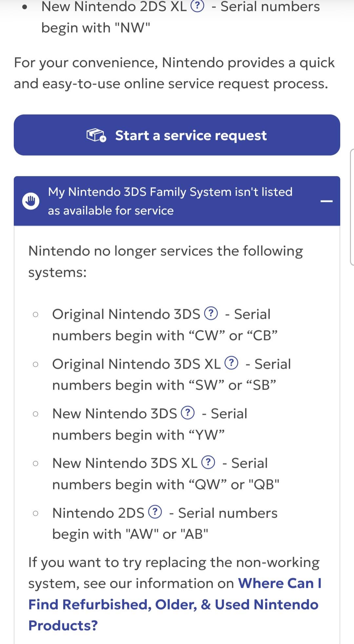Click the hand icon in accordion header
354x644 pixels.
pyautogui.click(x=31, y=201)
